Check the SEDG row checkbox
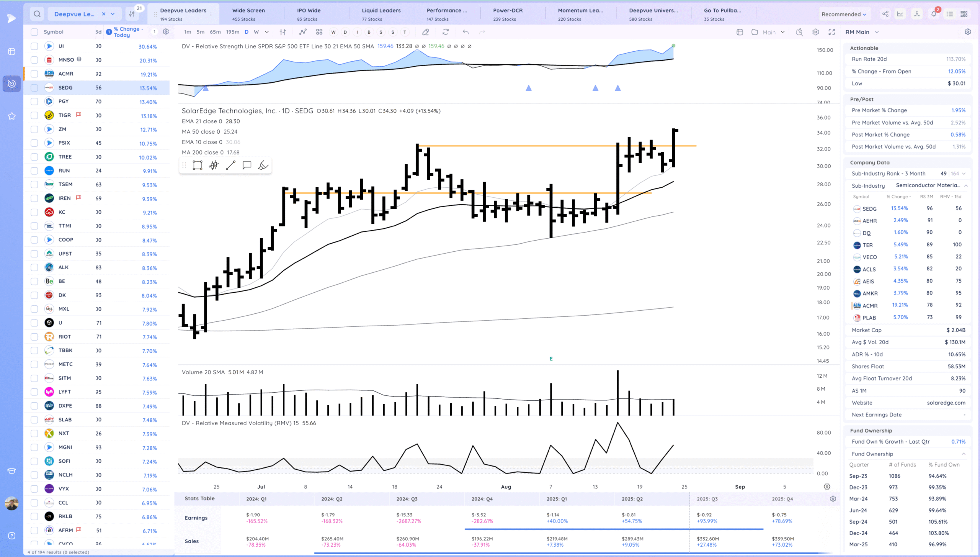 point(34,88)
